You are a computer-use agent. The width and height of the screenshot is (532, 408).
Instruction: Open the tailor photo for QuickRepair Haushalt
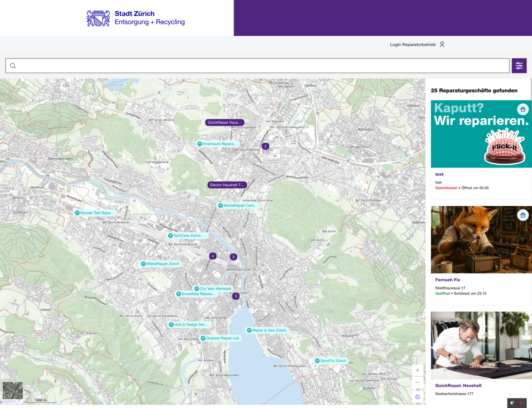point(481,345)
